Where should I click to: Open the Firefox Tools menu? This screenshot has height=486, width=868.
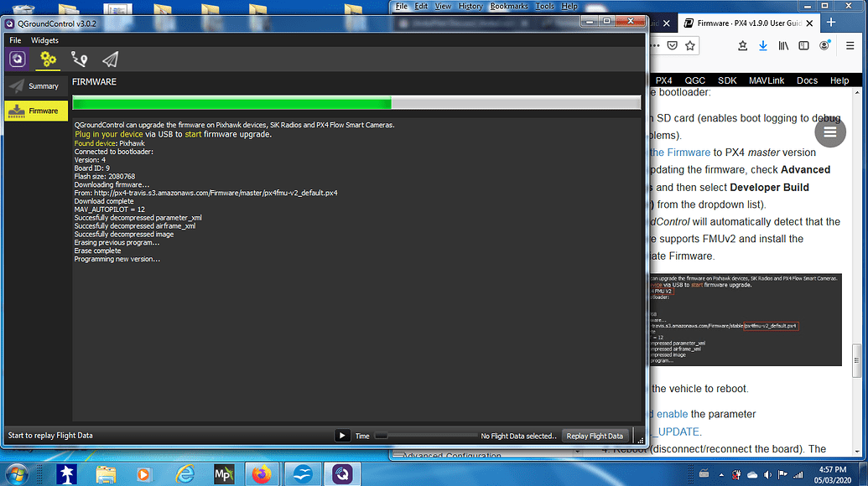(545, 6)
